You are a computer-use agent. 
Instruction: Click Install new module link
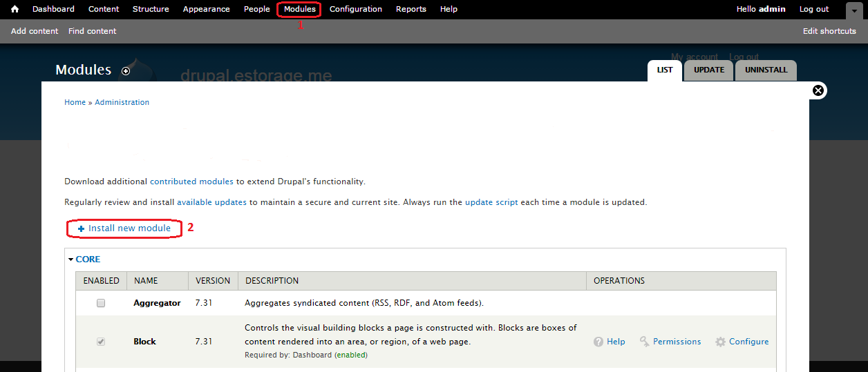129,228
